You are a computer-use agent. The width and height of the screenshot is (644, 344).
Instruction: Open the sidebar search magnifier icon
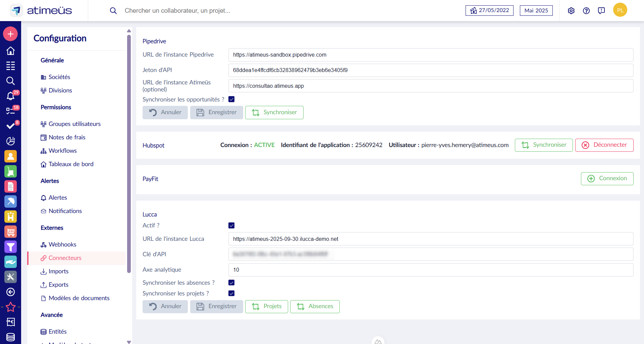tap(10, 81)
